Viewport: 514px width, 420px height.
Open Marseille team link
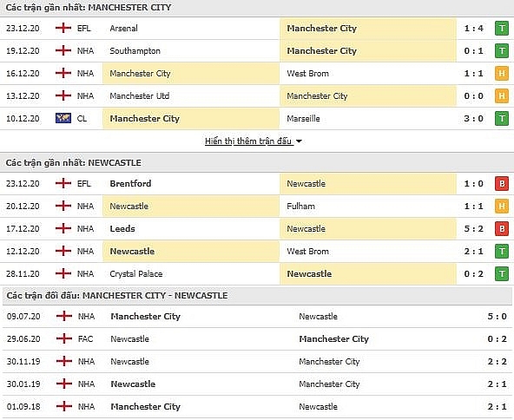[303, 118]
